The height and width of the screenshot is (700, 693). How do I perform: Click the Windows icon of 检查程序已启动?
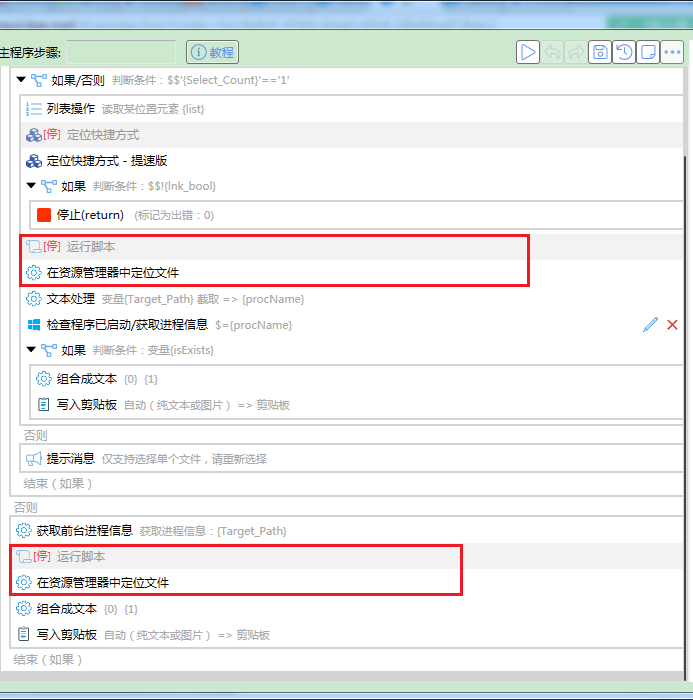click(34, 325)
